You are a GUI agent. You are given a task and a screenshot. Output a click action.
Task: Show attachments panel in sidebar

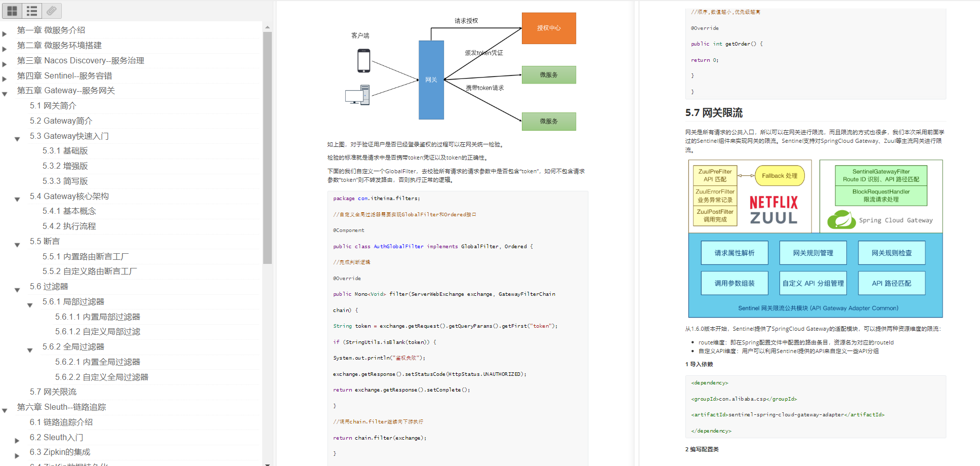52,11
